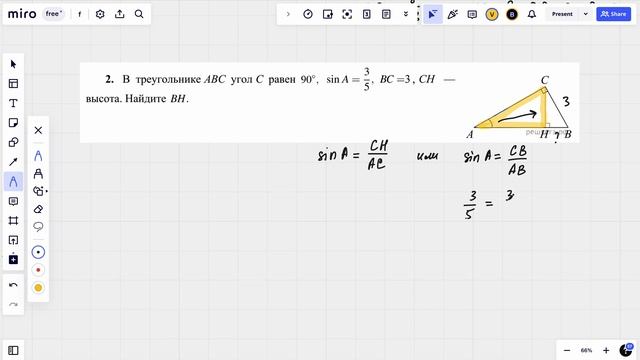Open board settings gear

tap(100, 14)
